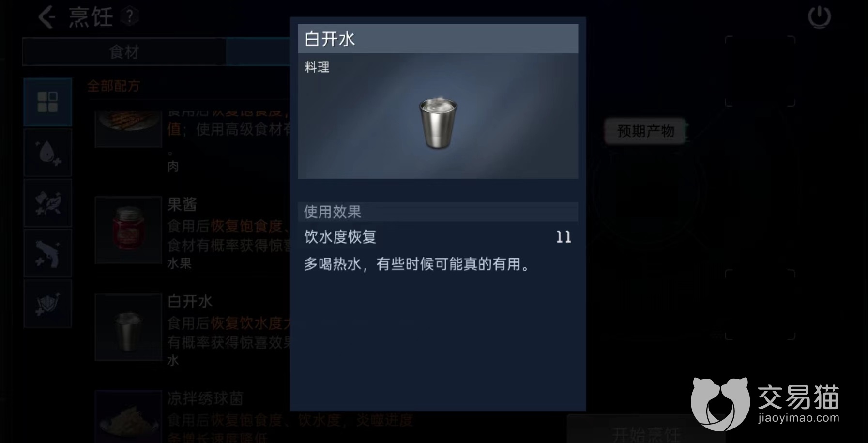This screenshot has height=443, width=868.
Task: Click the lower-right empty ingredient slot
Action: 760,305
